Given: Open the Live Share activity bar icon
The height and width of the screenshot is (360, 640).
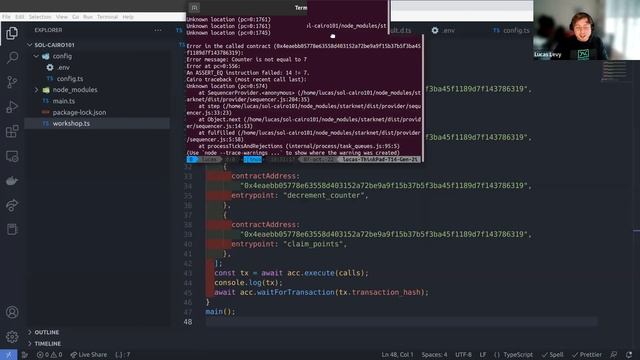Looking at the screenshot, I should pyautogui.click(x=12, y=205).
